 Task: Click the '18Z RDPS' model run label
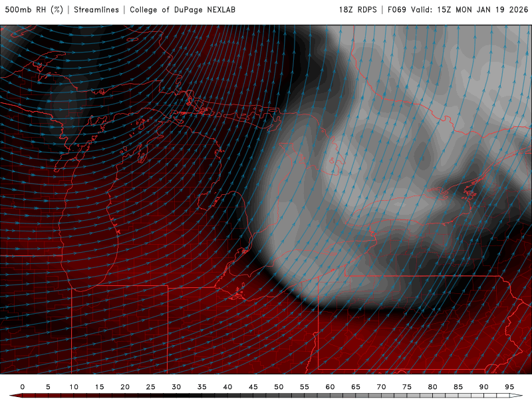click(358, 10)
